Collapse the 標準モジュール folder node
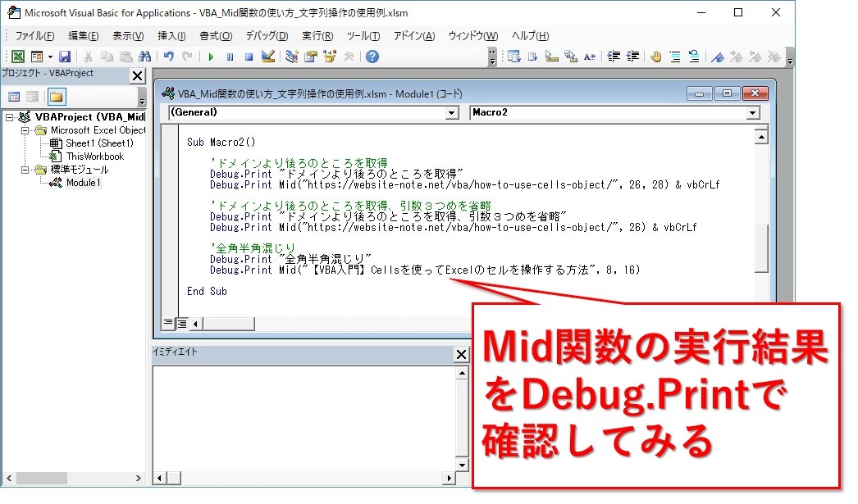The image size is (858, 504). point(25,170)
